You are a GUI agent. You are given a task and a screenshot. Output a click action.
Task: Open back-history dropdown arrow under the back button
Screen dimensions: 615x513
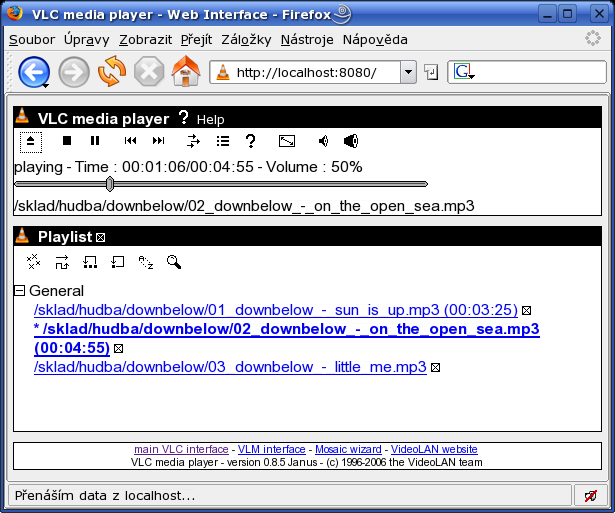46,85
